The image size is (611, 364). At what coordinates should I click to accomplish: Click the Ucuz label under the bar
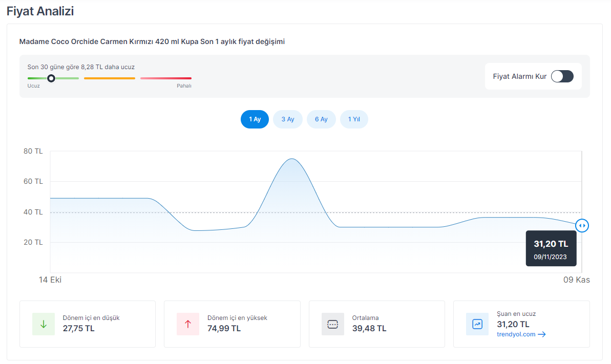tap(33, 85)
